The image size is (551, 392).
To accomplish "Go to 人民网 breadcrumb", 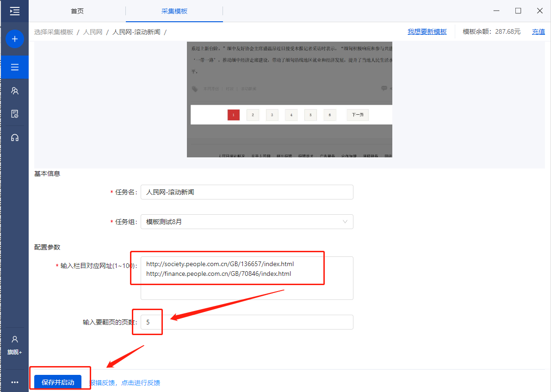I will tap(93, 32).
